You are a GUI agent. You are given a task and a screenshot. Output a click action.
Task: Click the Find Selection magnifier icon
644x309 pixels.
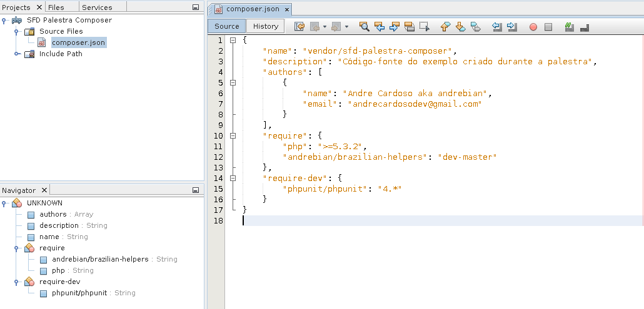(364, 27)
